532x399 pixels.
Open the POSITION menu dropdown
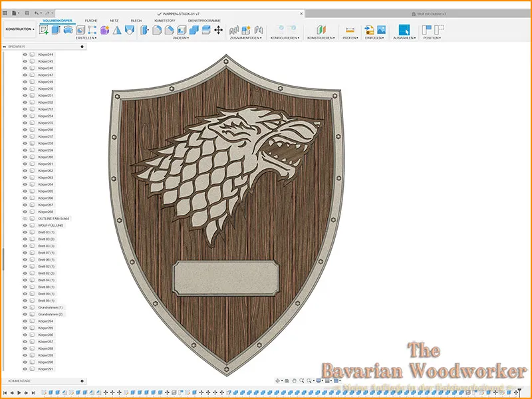pos(432,38)
